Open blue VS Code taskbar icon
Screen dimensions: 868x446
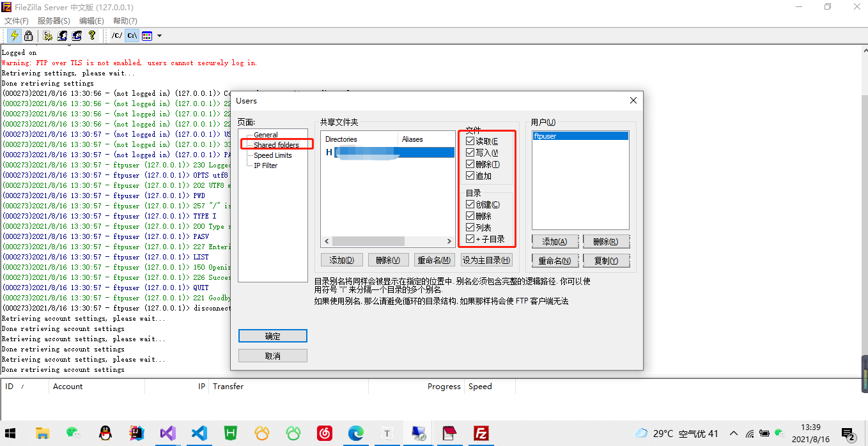[x=199, y=434]
